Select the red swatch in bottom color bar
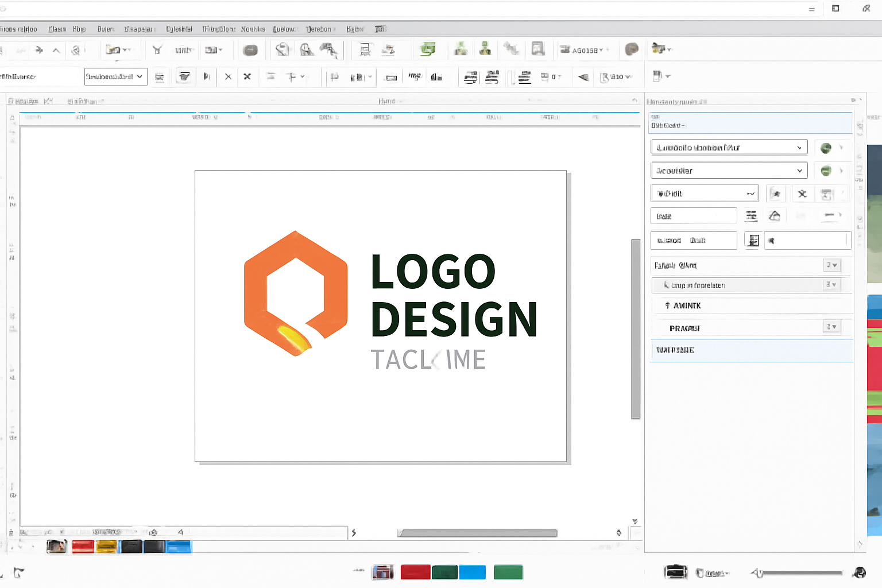This screenshot has width=882, height=588. pos(415,572)
